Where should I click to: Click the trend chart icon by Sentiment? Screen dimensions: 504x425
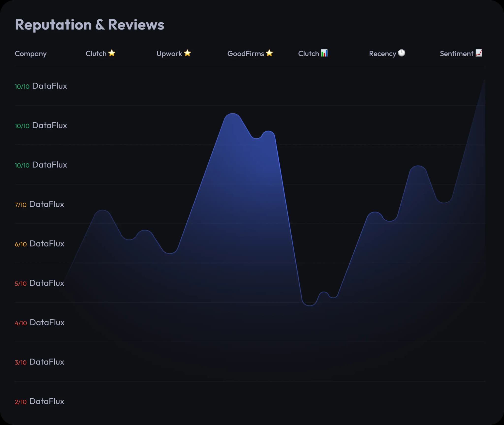479,53
